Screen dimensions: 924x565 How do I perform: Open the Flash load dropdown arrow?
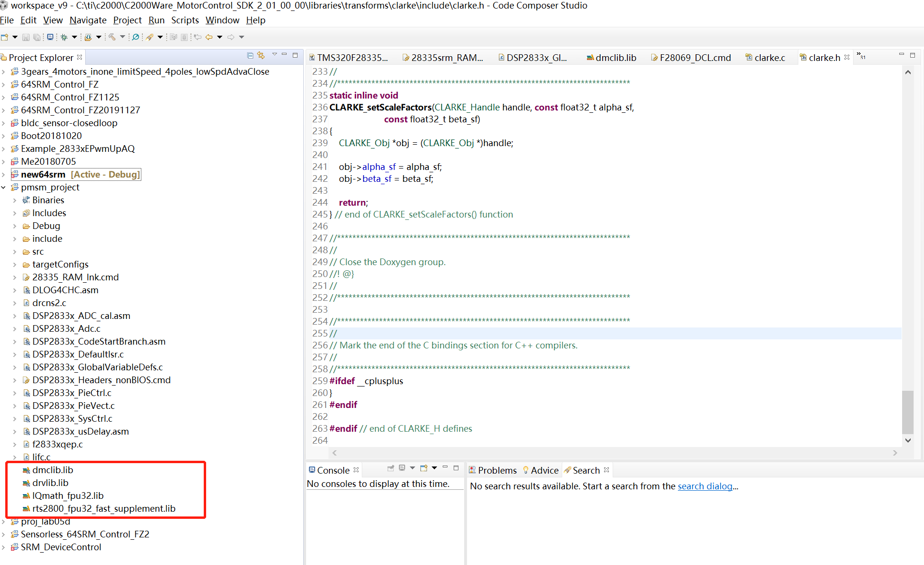(x=99, y=37)
